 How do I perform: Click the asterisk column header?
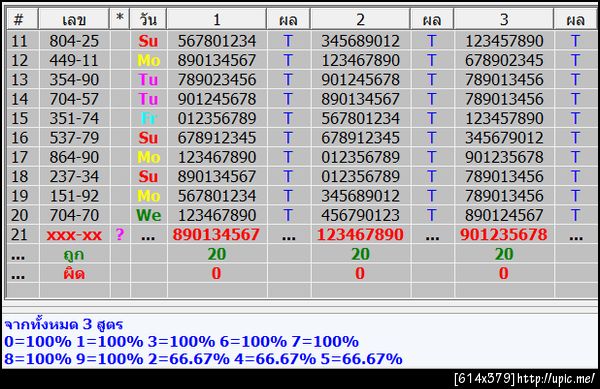click(120, 19)
